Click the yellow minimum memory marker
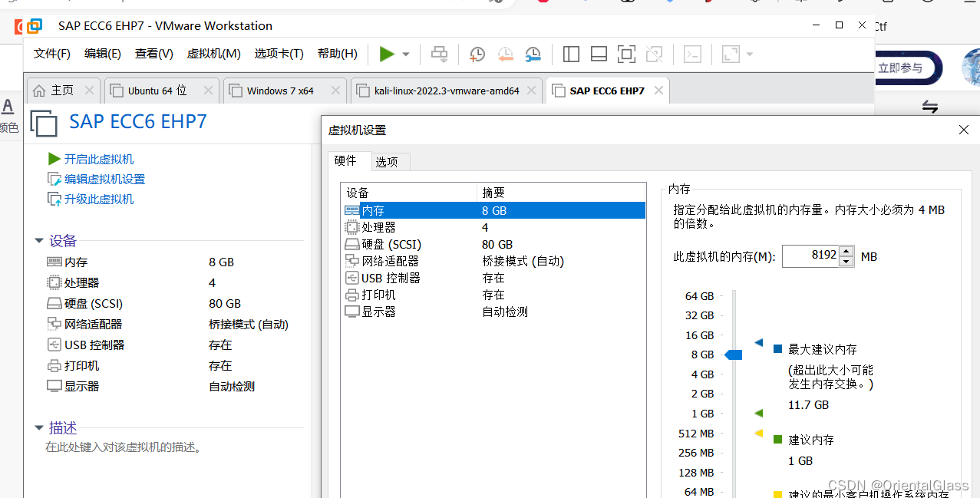 [x=758, y=433]
